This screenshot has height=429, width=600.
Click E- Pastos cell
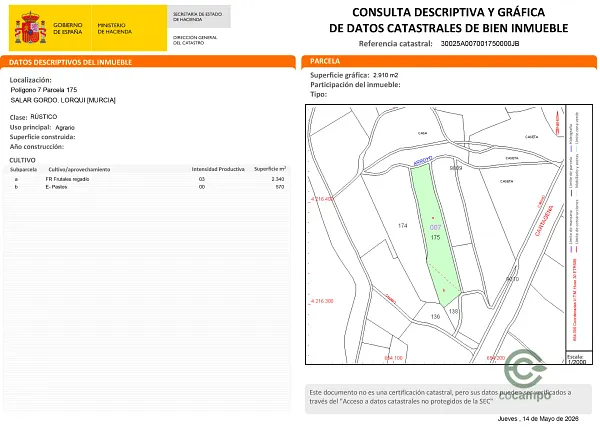pos(56,187)
